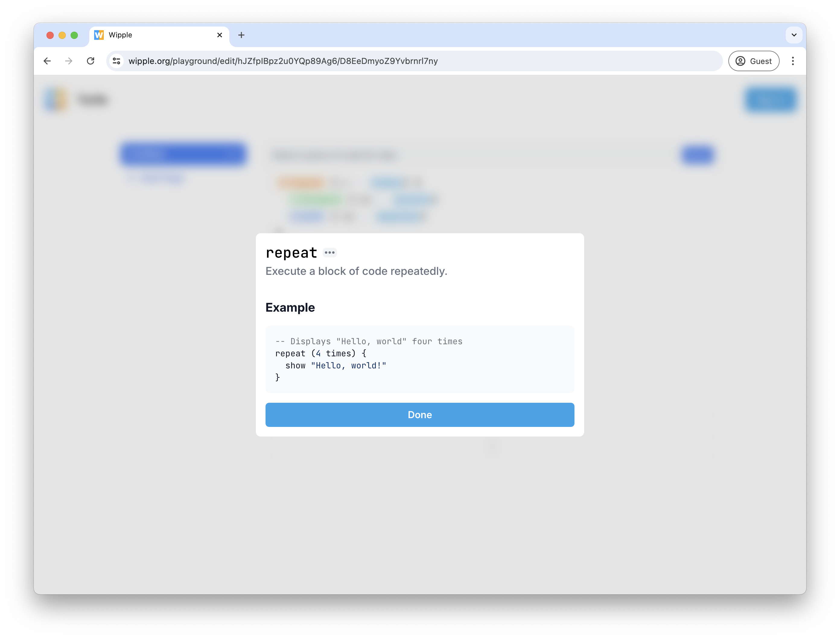Screen dimensions: 840x639
Task: Click the Done button to close dialog
Action: pos(420,414)
